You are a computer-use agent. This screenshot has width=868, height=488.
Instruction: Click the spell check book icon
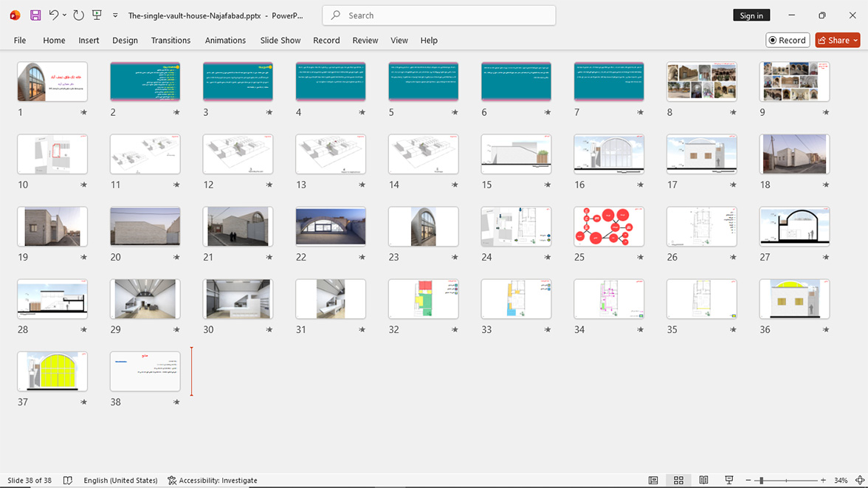(68, 480)
